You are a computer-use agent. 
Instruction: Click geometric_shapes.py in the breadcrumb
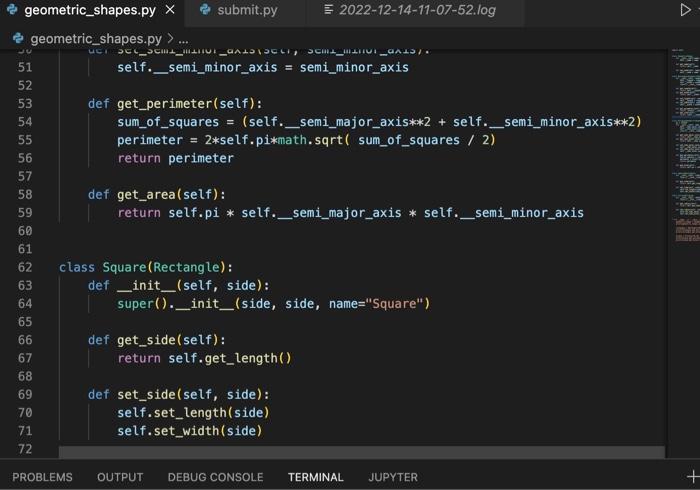click(x=96, y=39)
